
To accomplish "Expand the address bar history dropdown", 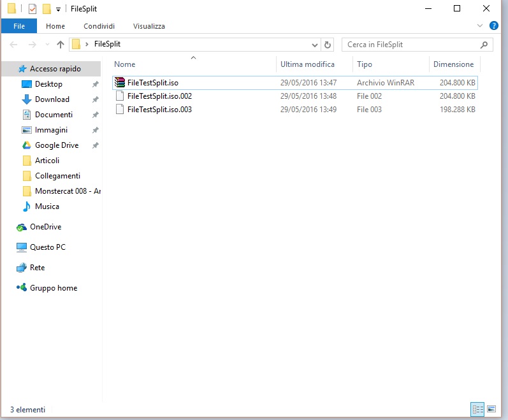I will (314, 45).
